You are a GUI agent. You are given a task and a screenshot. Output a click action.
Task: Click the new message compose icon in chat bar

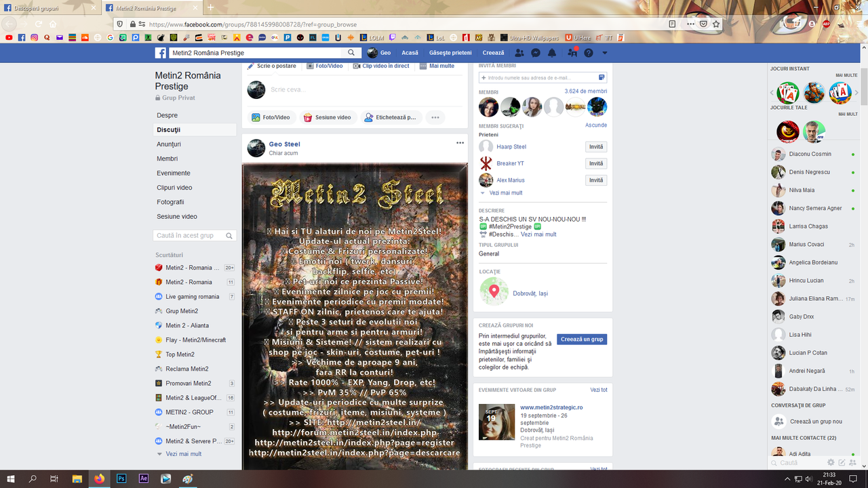click(x=842, y=462)
